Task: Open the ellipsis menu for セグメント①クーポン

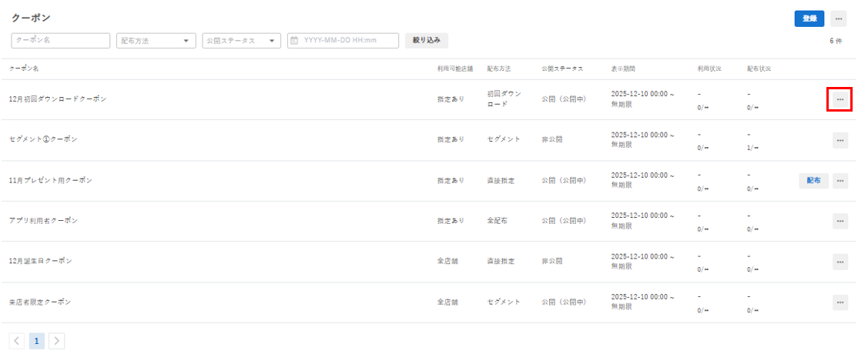Action: tap(840, 141)
